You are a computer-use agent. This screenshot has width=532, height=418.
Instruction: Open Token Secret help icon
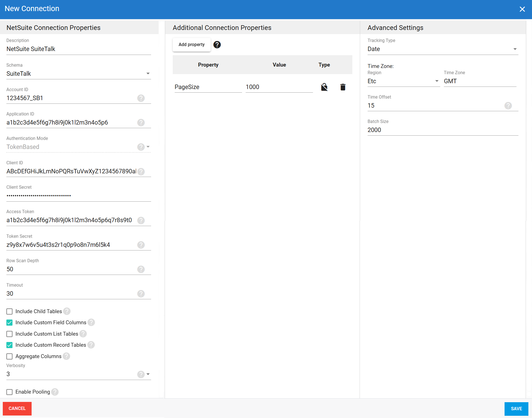(141, 245)
